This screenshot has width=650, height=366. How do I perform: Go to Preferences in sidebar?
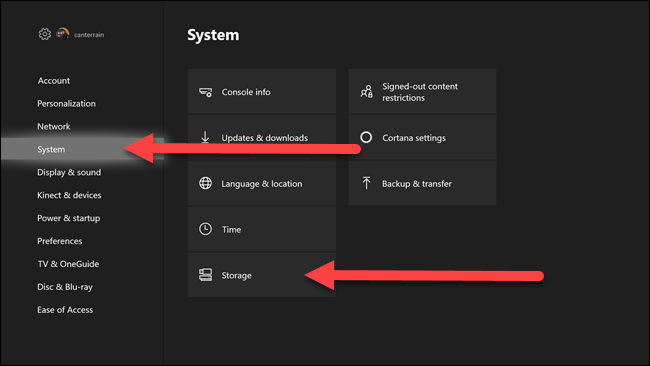(x=60, y=241)
